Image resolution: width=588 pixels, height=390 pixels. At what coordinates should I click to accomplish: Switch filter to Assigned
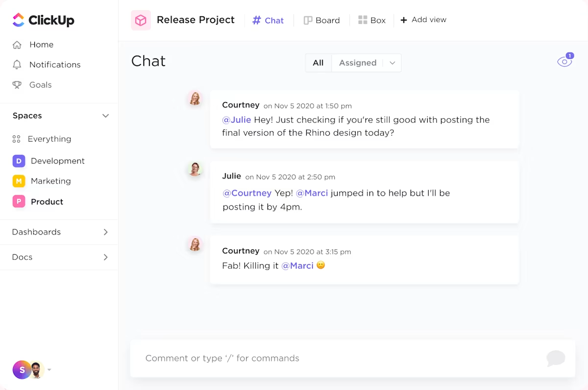(x=358, y=63)
